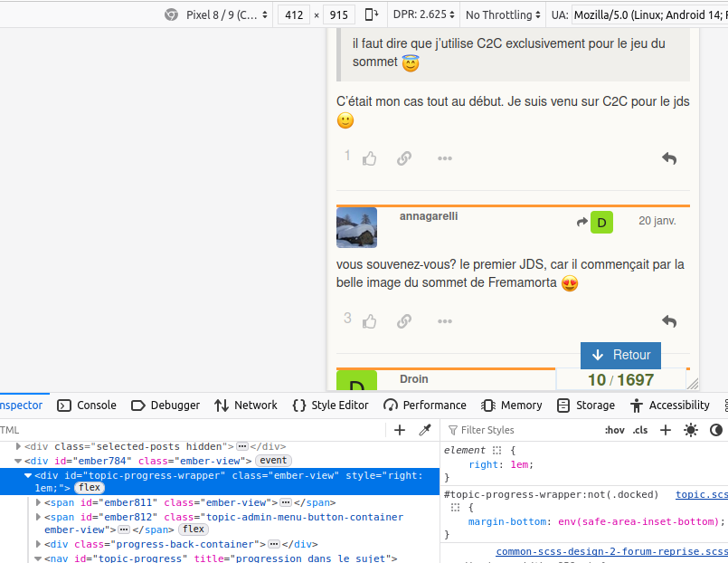
Task: Copy link to annagarelli's post
Action: pos(404,321)
